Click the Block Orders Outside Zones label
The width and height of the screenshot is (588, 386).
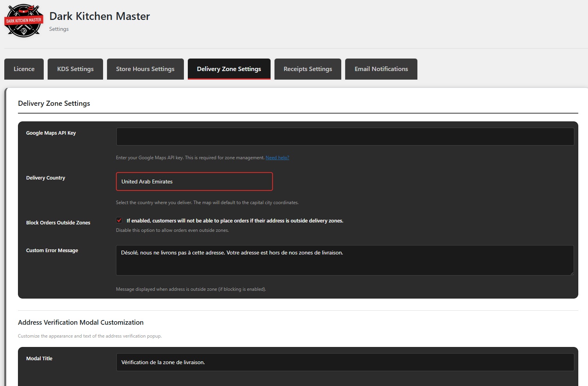point(58,223)
